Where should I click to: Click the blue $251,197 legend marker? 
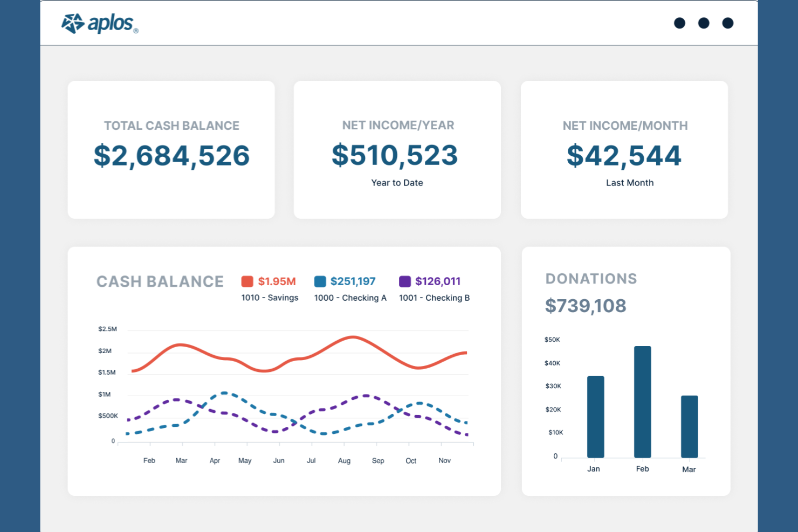pos(320,281)
